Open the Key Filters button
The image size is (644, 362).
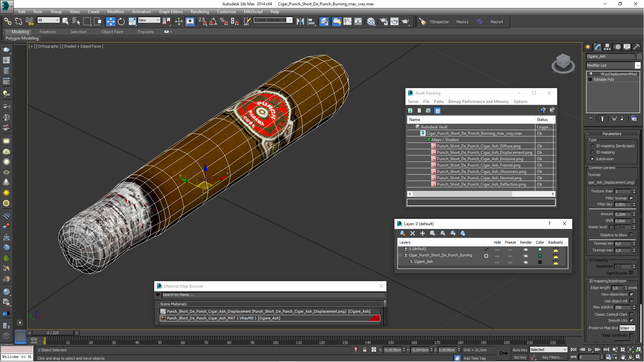tap(552, 357)
